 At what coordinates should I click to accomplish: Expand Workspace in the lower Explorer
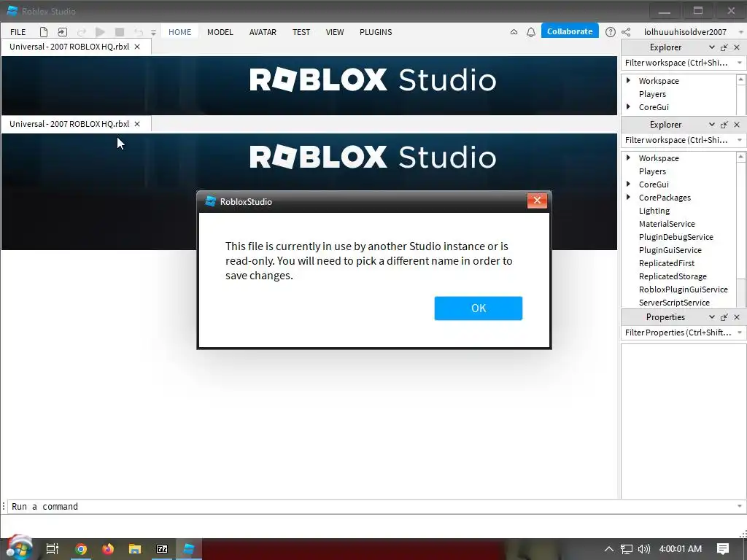(x=628, y=157)
